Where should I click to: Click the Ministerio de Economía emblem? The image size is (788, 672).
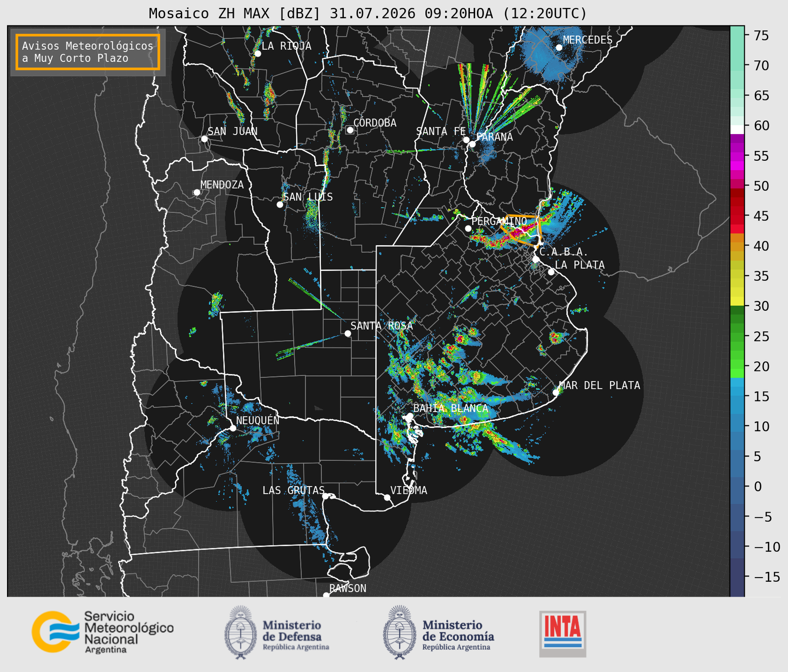[x=398, y=632]
